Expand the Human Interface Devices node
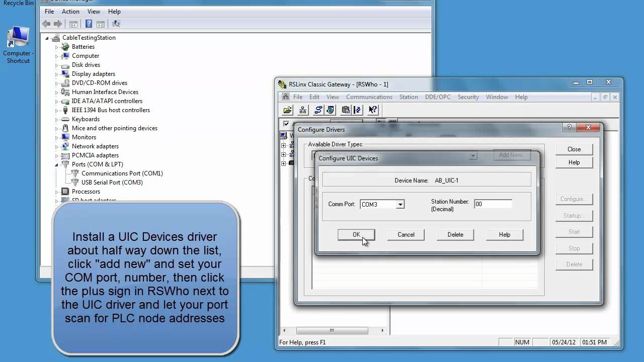 click(x=57, y=92)
